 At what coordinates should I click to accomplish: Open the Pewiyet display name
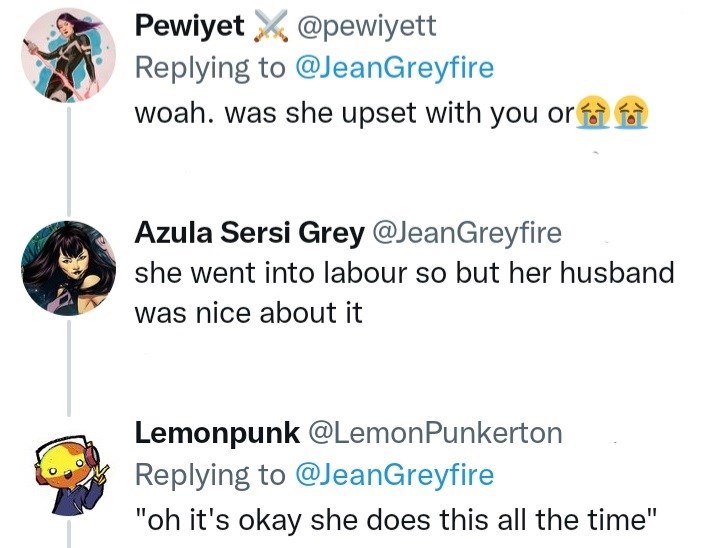click(x=190, y=27)
